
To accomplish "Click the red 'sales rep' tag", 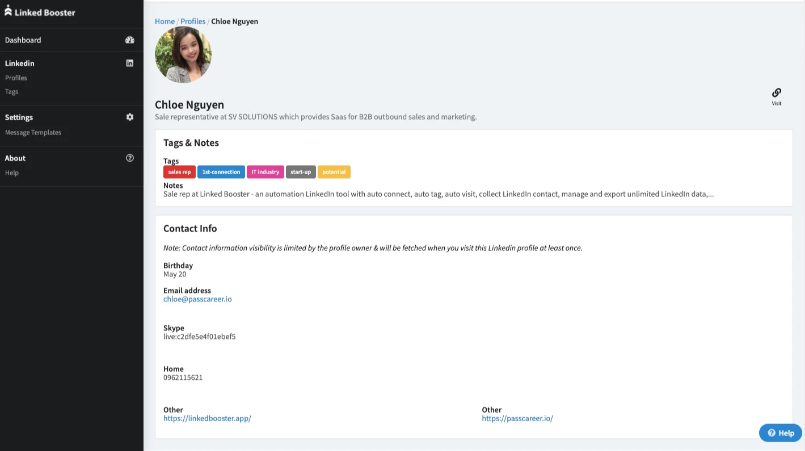I will click(179, 172).
